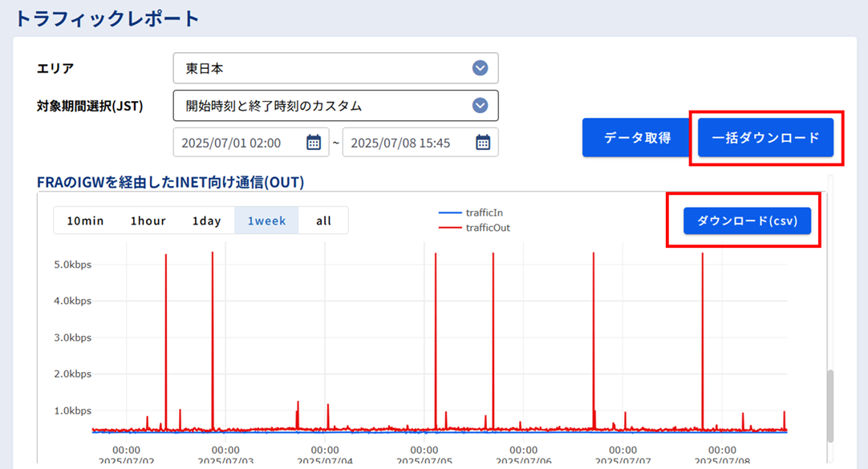The image size is (868, 469).
Task: Click the last tall trafficOut spike in chart
Action: [702, 321]
